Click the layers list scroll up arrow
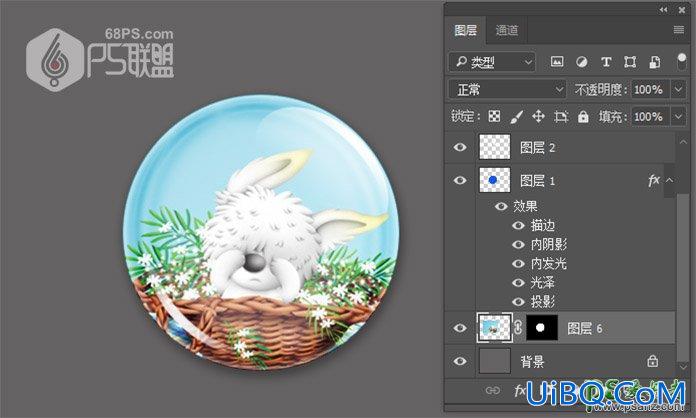Screen dimensions: 696x418 tap(683, 142)
